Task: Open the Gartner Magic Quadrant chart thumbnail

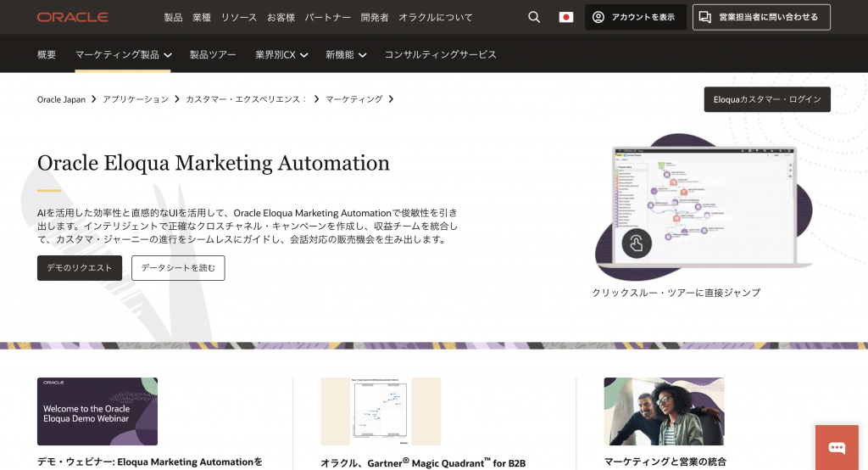Action: [381, 411]
